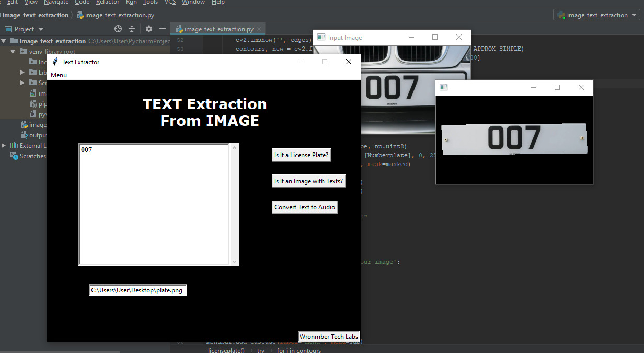Click the locate/scroll-from-source target icon
The image size is (644, 353).
118,29
